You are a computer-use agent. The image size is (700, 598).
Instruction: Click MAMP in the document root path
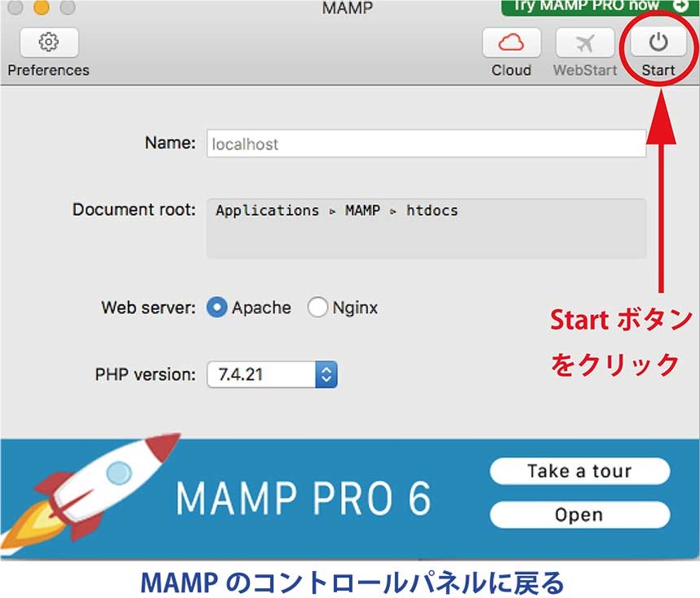coord(362,210)
